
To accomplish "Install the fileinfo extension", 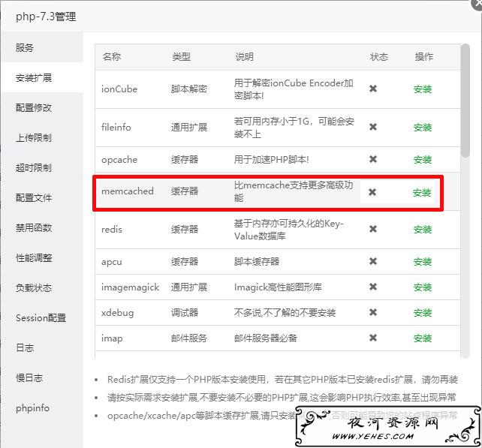I will pos(423,128).
